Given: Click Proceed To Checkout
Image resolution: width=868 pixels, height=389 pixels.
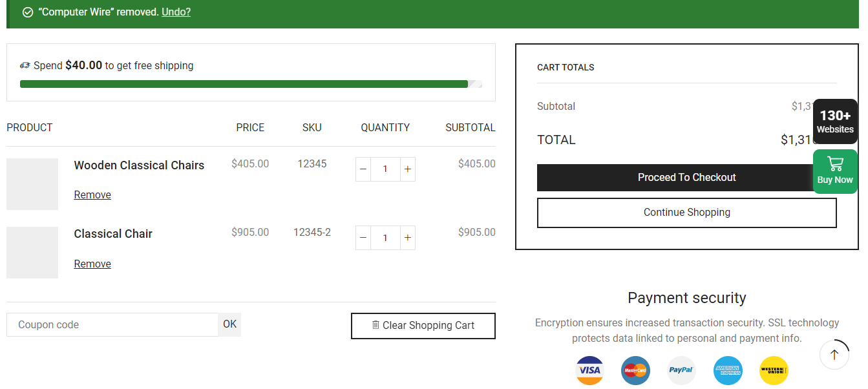Looking at the screenshot, I should pos(686,177).
